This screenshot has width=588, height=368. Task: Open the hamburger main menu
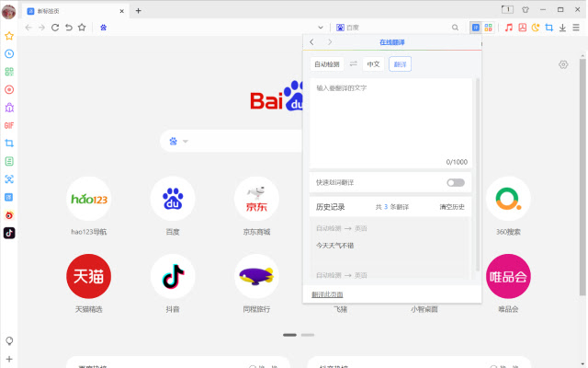(x=576, y=28)
